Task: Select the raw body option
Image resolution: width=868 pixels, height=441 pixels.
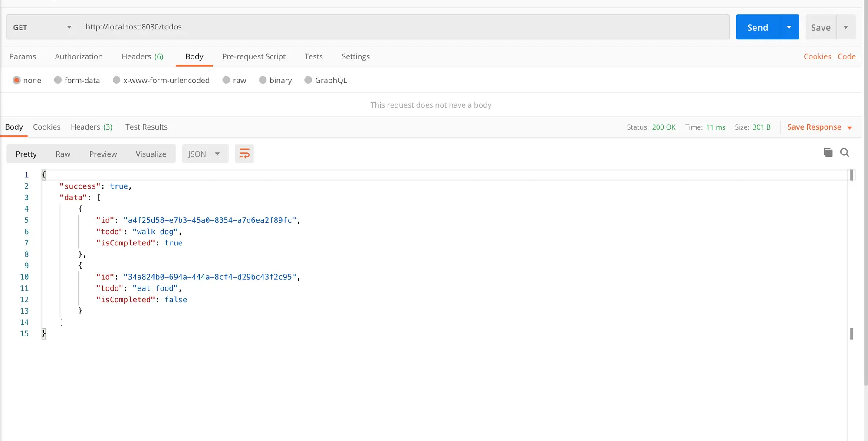Action: coord(234,80)
